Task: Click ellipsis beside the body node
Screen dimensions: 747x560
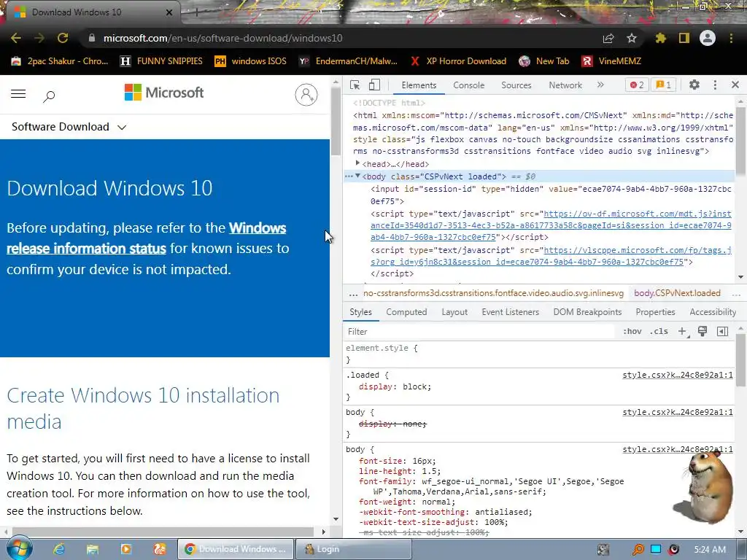Action: [x=348, y=176]
